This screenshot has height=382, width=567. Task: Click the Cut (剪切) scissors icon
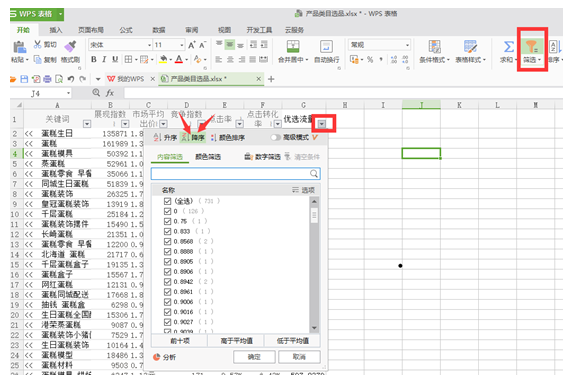pos(38,44)
